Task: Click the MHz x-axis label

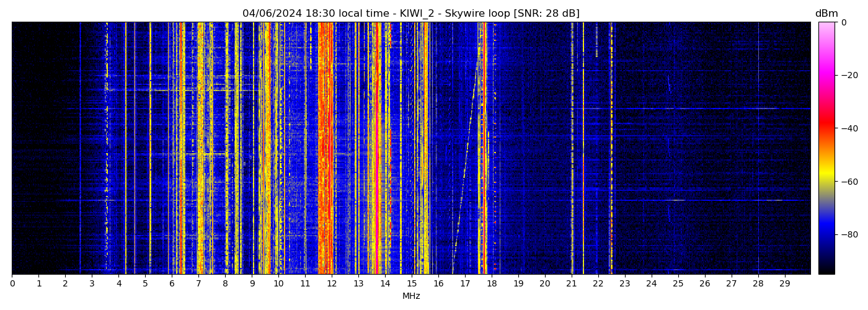Action: click(411, 296)
